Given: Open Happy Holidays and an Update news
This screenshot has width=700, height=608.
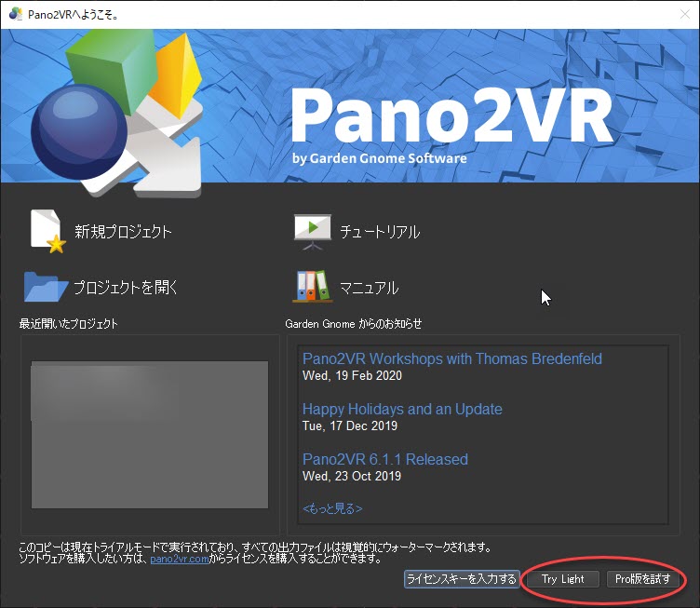Looking at the screenshot, I should (402, 409).
